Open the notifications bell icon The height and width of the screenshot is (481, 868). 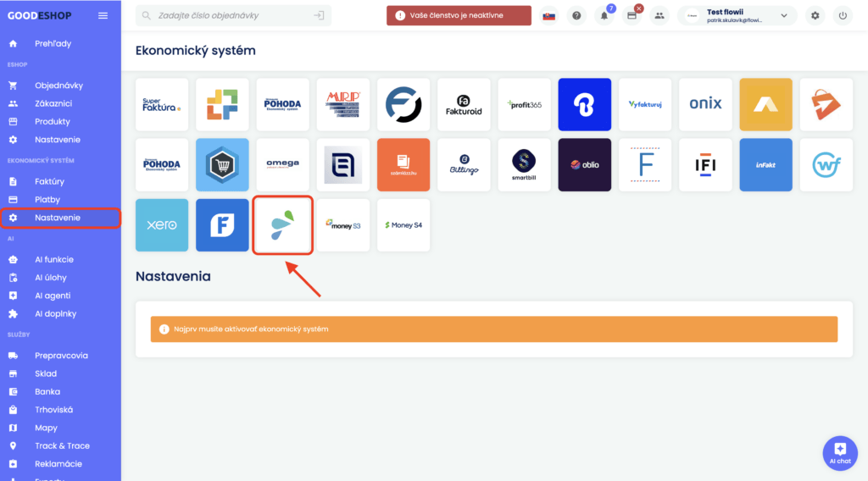point(604,15)
